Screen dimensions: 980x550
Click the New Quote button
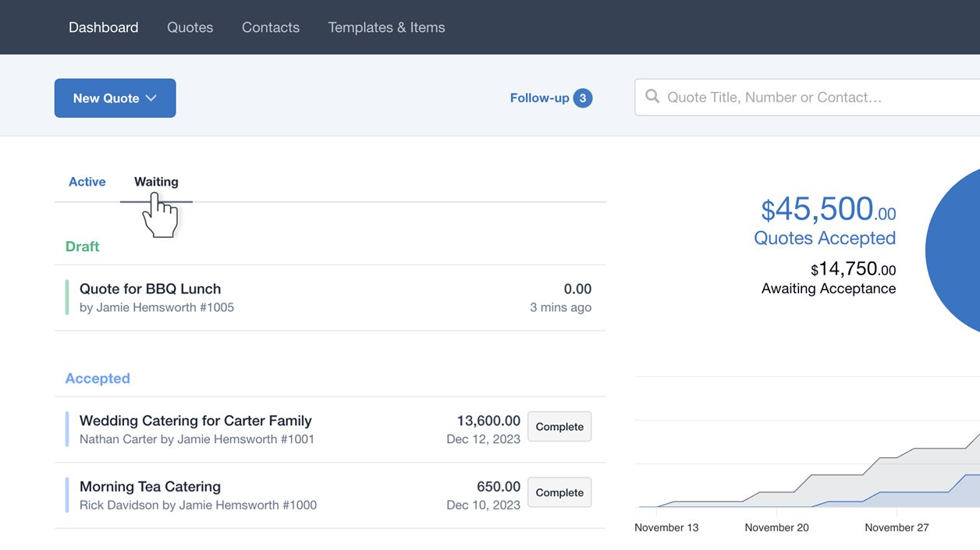105,98
